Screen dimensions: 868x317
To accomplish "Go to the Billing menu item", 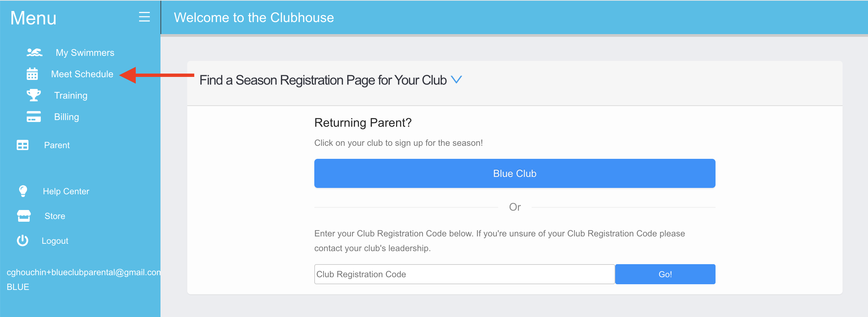I will pos(67,117).
